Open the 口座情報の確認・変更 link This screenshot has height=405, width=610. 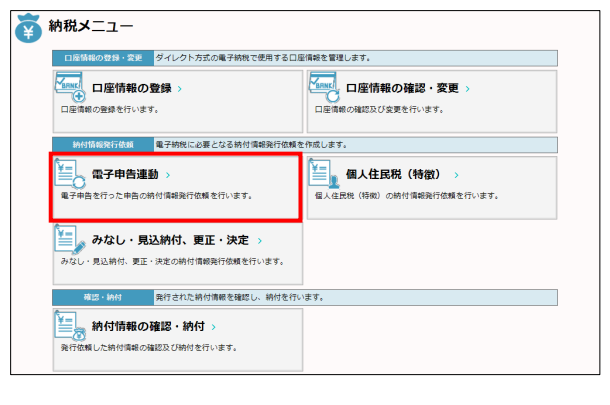coord(402,89)
